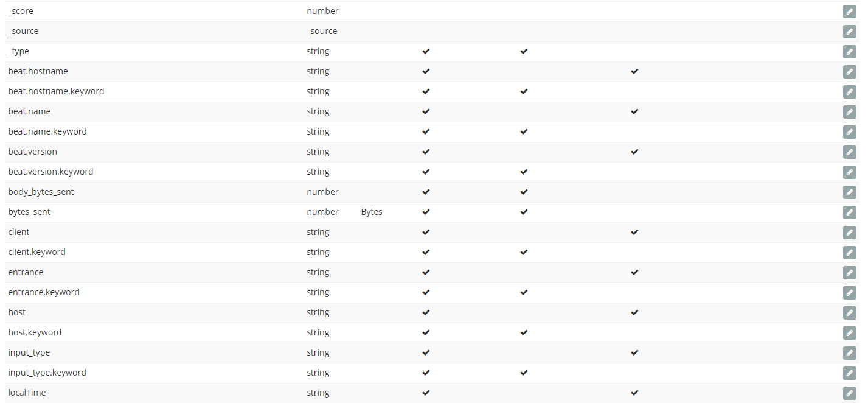The width and height of the screenshot is (868, 403).
Task: Click the analyzed checkmark for client row
Action: [634, 232]
